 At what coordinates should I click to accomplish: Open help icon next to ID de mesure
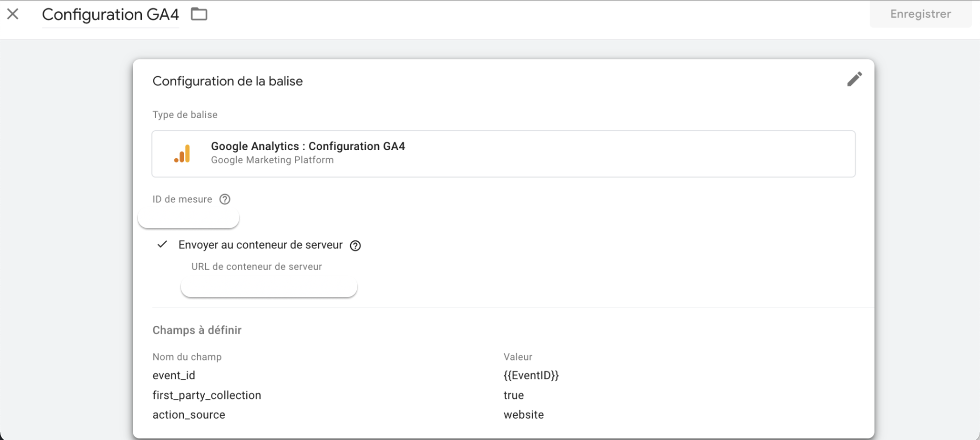tap(225, 199)
